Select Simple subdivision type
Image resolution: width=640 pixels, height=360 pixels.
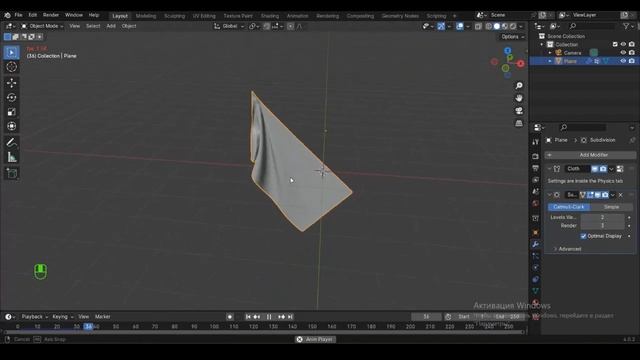[611, 207]
